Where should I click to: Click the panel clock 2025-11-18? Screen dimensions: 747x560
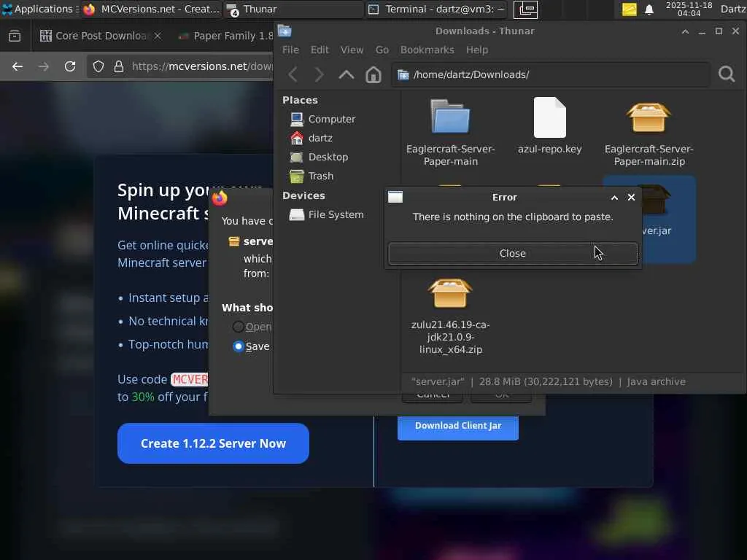689,9
